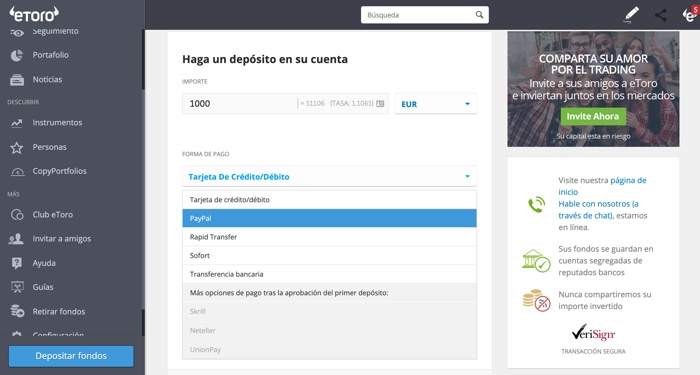Click the magnifier icon in search box
Image resolution: width=700 pixels, height=375 pixels.
pyautogui.click(x=479, y=15)
